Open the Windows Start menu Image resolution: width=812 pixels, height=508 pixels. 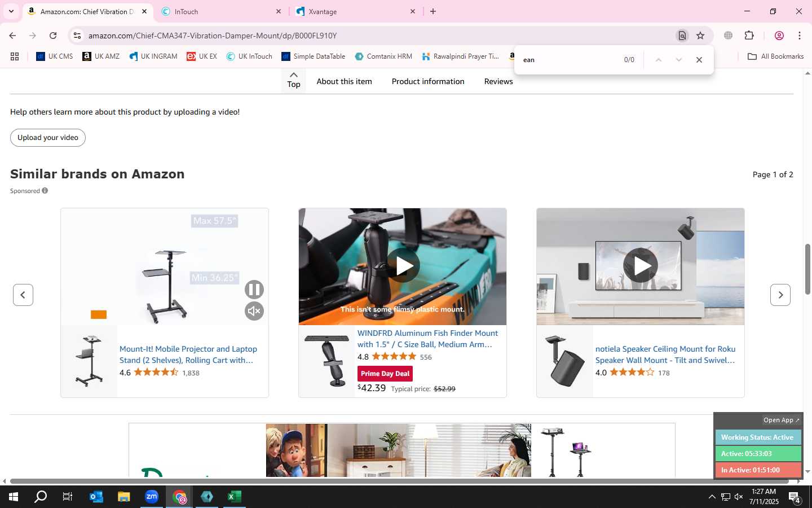click(14, 497)
